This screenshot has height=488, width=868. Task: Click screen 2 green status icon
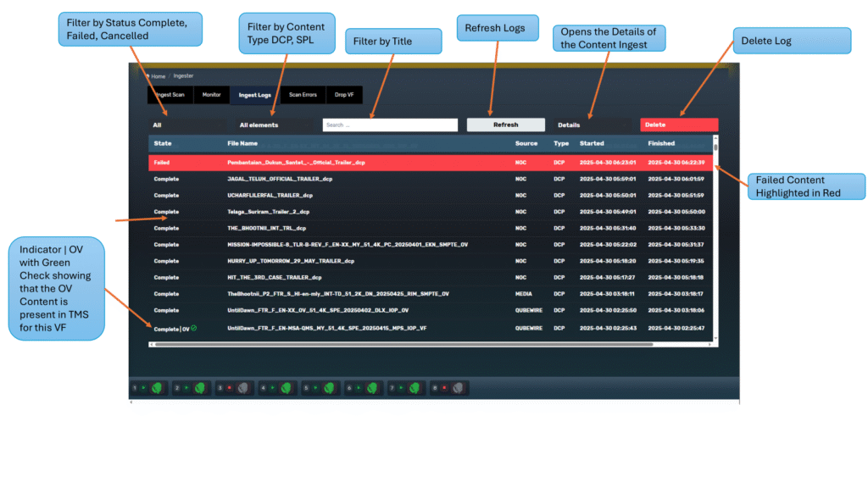(200, 388)
